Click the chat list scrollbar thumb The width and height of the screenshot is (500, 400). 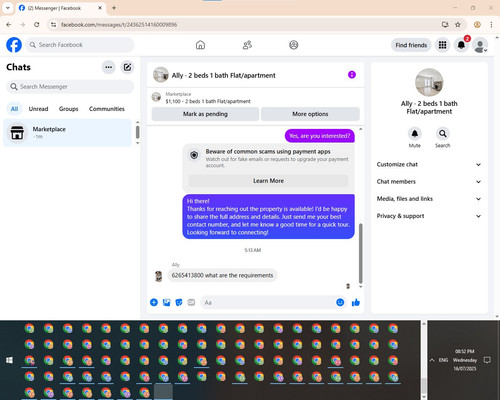tap(137, 132)
